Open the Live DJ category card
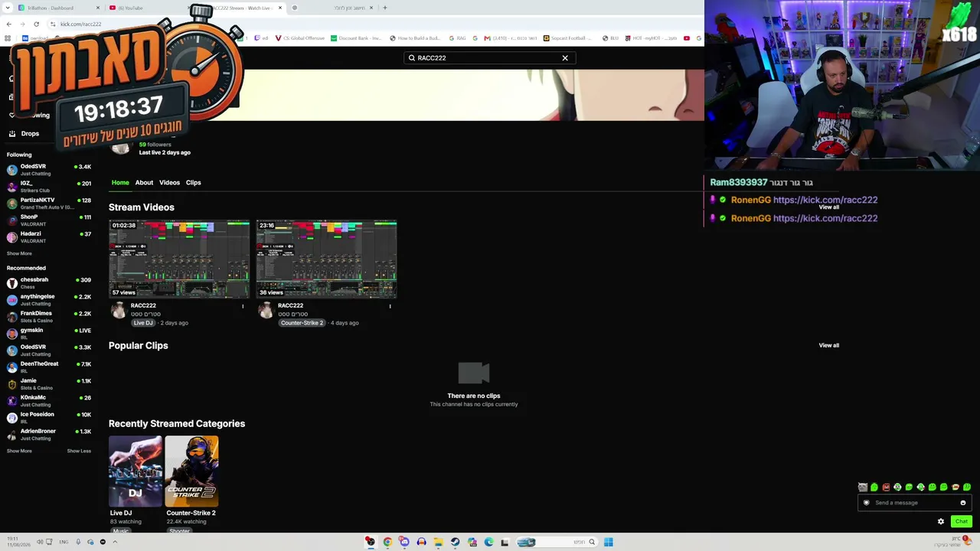 (136, 471)
